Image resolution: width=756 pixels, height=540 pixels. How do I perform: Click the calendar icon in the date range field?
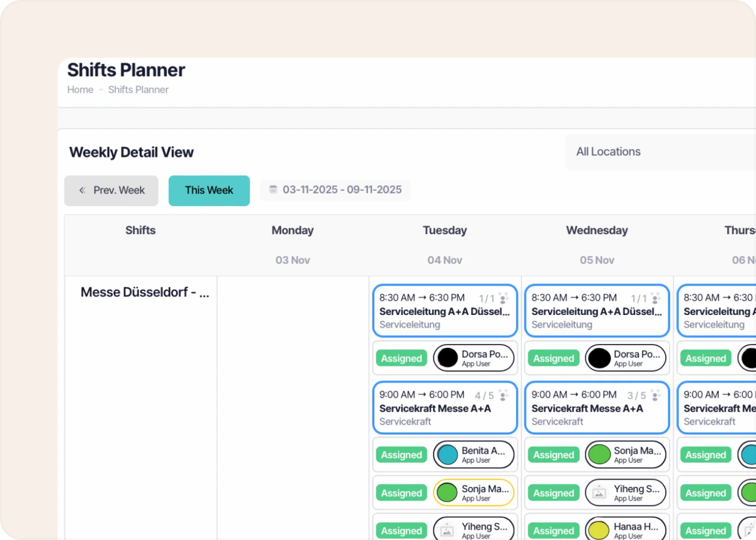[273, 189]
